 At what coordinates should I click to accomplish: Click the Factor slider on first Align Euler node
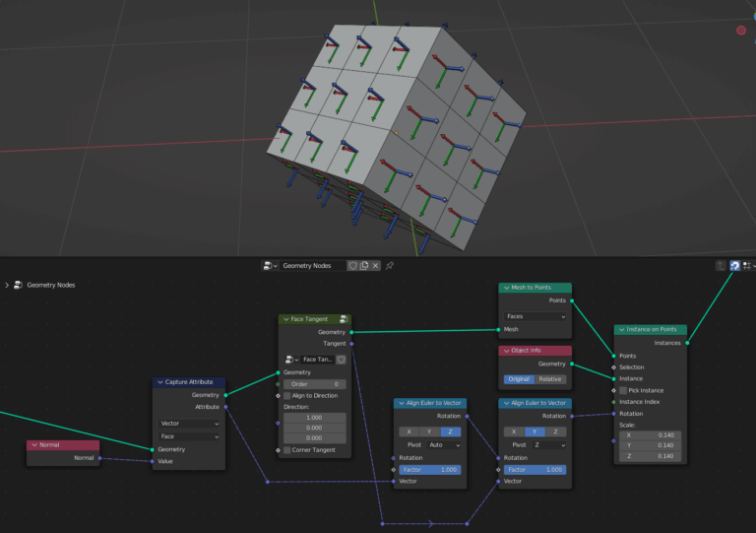[430, 470]
